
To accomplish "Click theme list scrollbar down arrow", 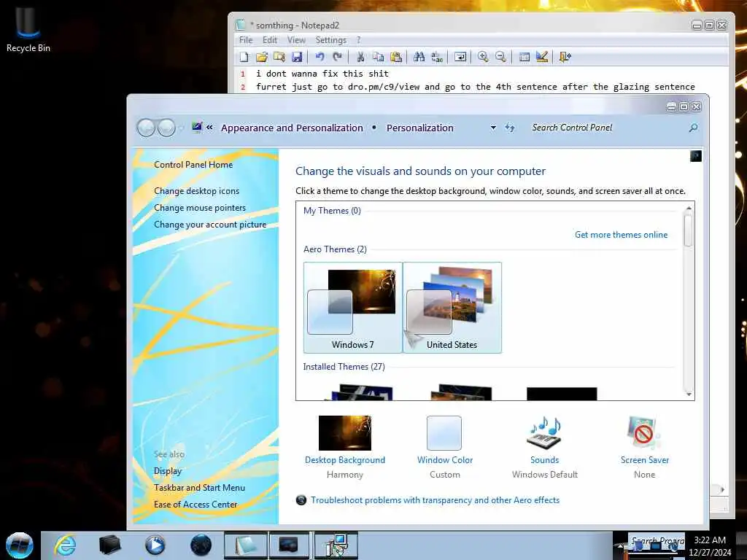I will pyautogui.click(x=689, y=394).
